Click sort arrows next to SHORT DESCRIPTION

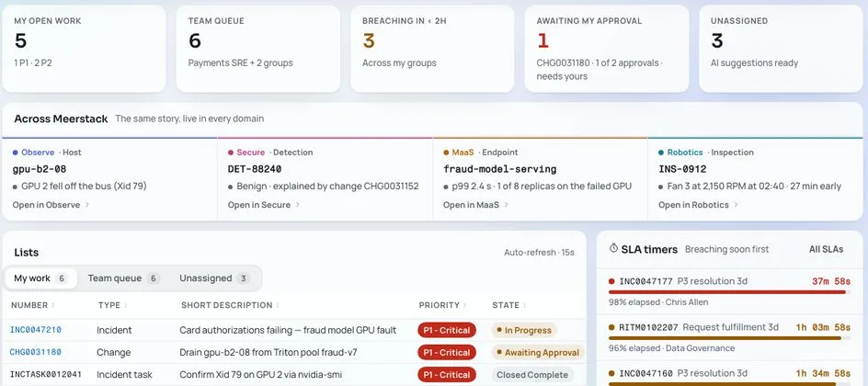click(x=278, y=305)
